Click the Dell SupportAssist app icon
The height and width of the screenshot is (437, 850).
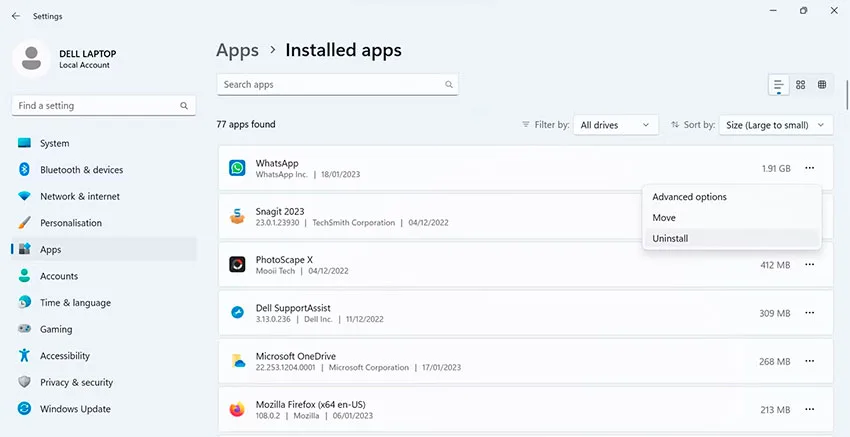(x=237, y=313)
